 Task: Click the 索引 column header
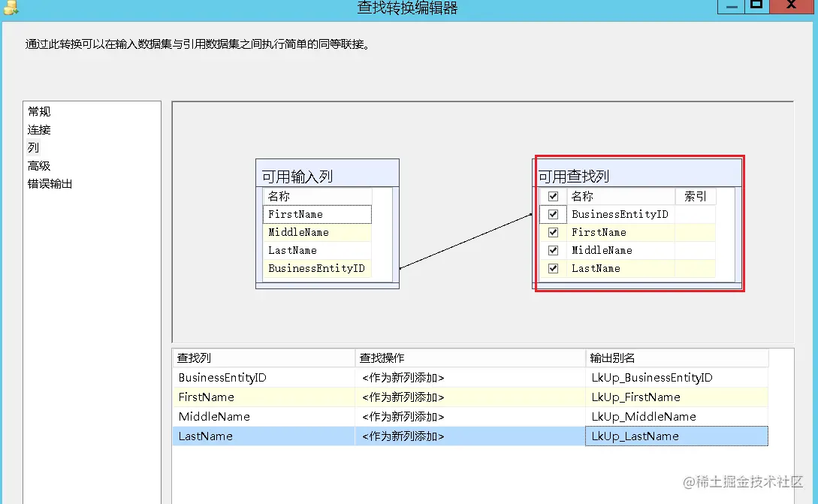coord(696,196)
